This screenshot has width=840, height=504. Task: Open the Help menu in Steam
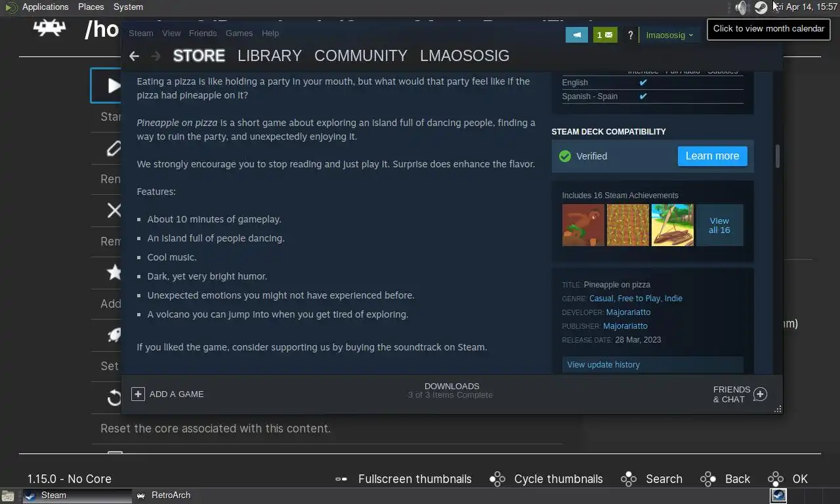click(270, 33)
